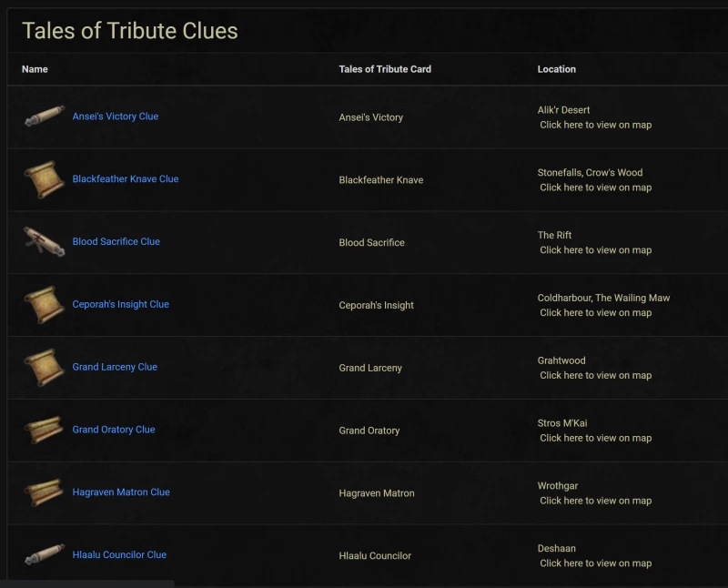Click the Ceporah's Insight Clue parchment icon
728x588 pixels.
(x=45, y=305)
